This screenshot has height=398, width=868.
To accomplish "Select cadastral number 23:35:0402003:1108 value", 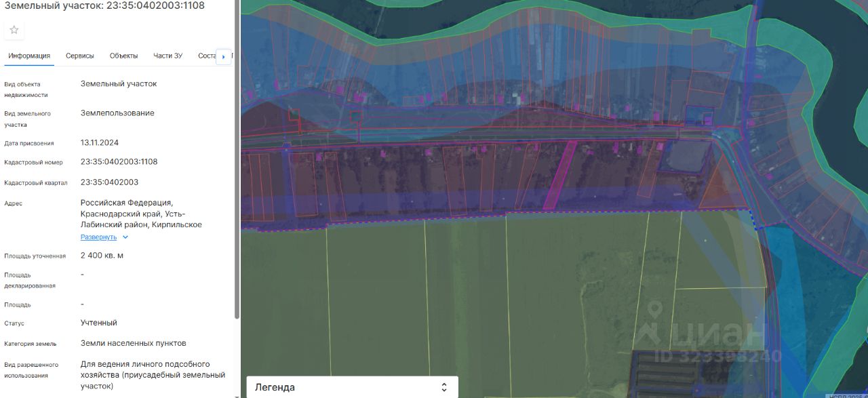I will tap(119, 162).
